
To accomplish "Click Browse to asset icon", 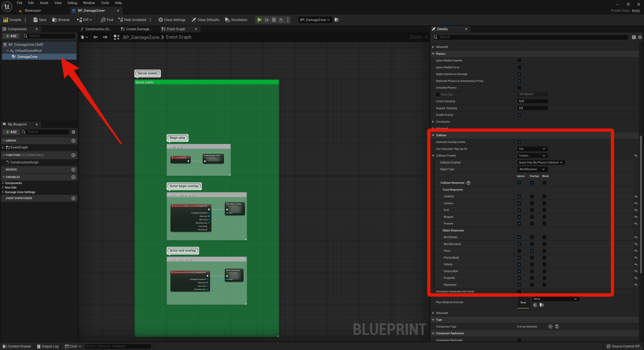I will [x=55, y=20].
